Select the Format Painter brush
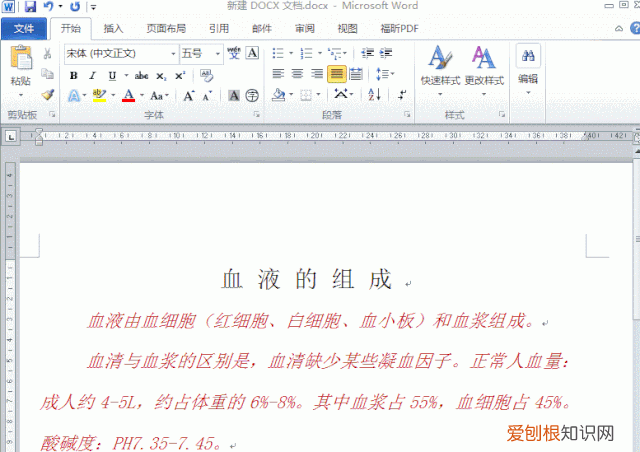This screenshot has height=452, width=640. pos(47,95)
